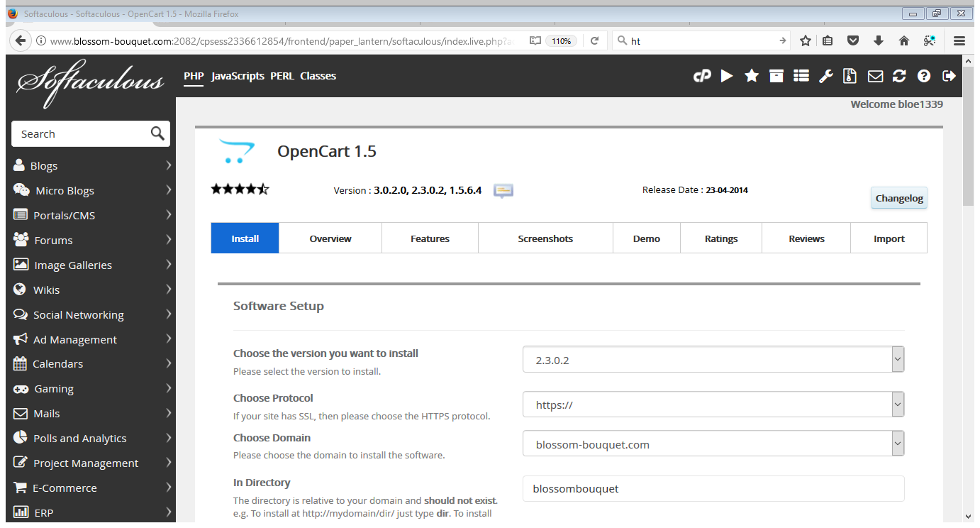Open ratings via the white star icon
The image size is (980, 528).
point(752,76)
